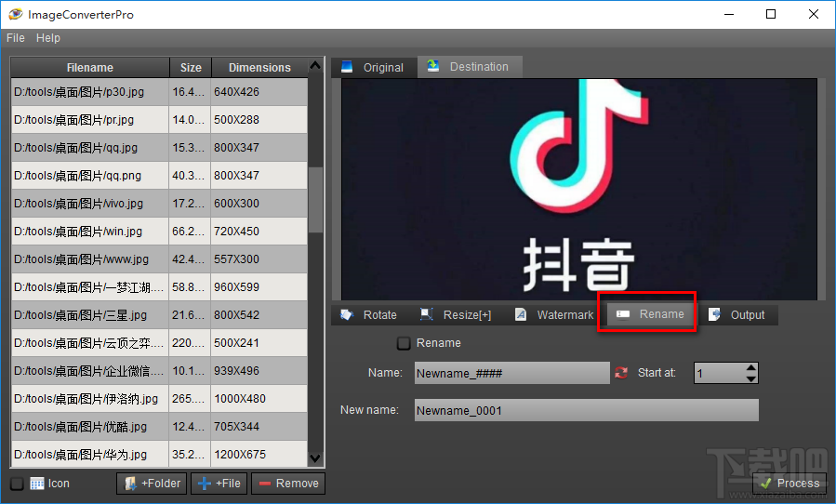
Task: Select the win.jpg file row
Action: point(159,231)
